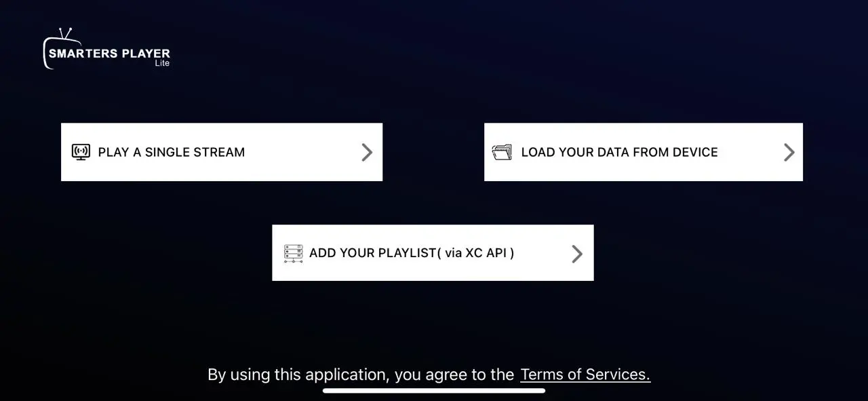The width and height of the screenshot is (868, 401).
Task: Open Load Your Data From Device using its chevron
Action: click(789, 152)
